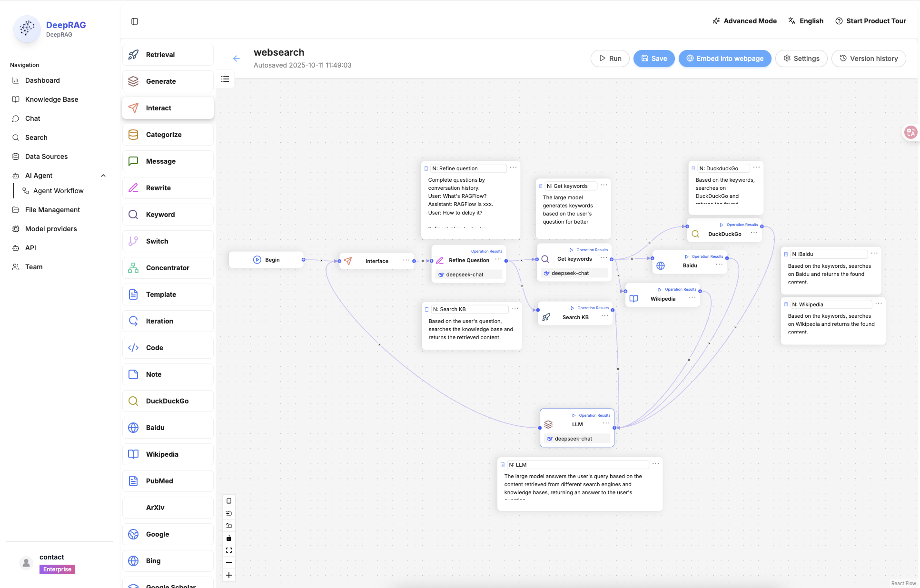920x588 pixels.
Task: Click Embed into webpage button
Action: coord(724,59)
